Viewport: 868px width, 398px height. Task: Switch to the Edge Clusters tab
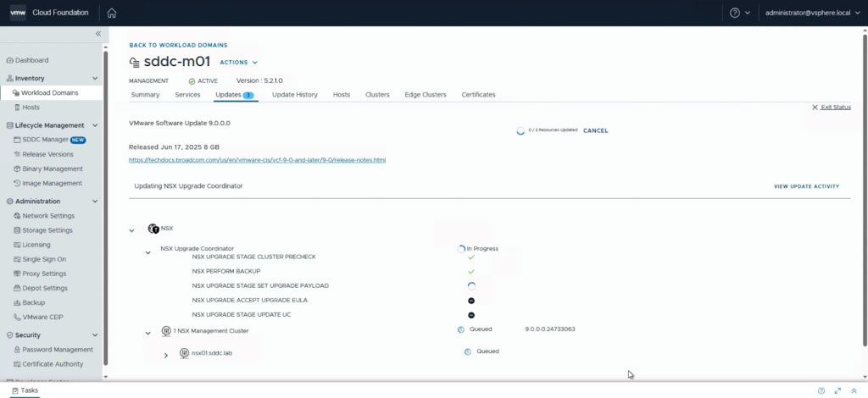tap(425, 95)
